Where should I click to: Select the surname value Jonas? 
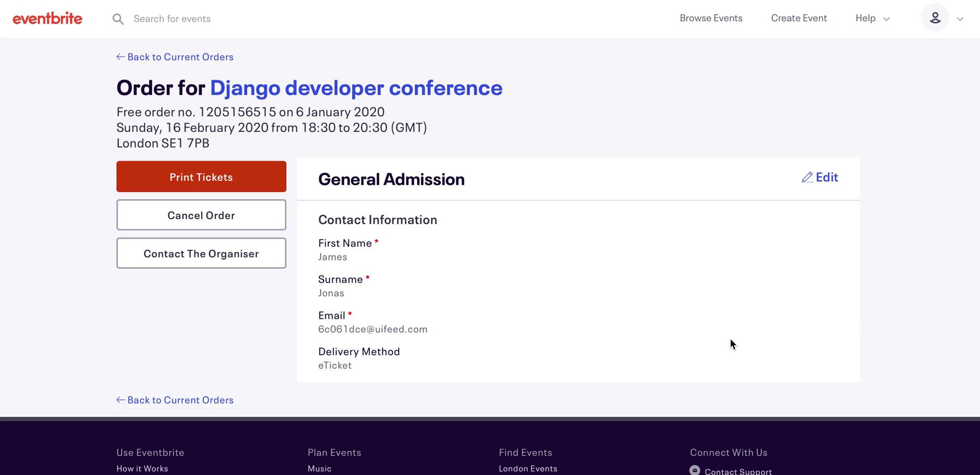click(331, 293)
